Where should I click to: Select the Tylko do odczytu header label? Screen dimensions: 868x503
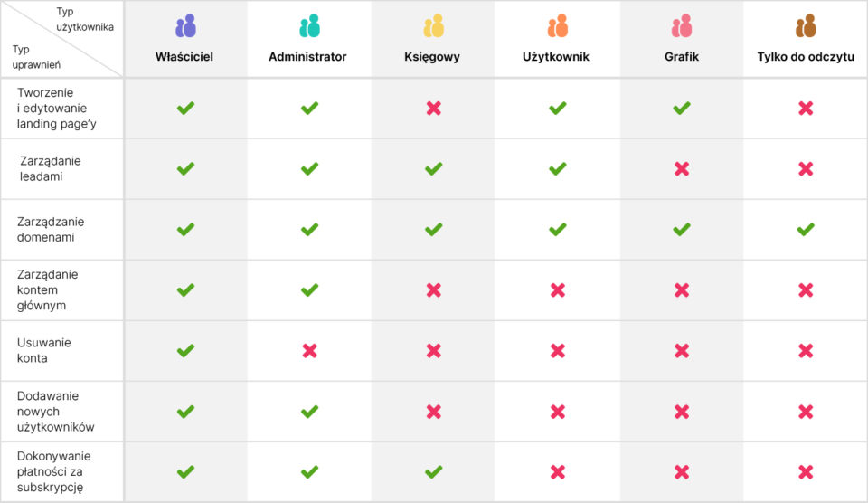806,56
